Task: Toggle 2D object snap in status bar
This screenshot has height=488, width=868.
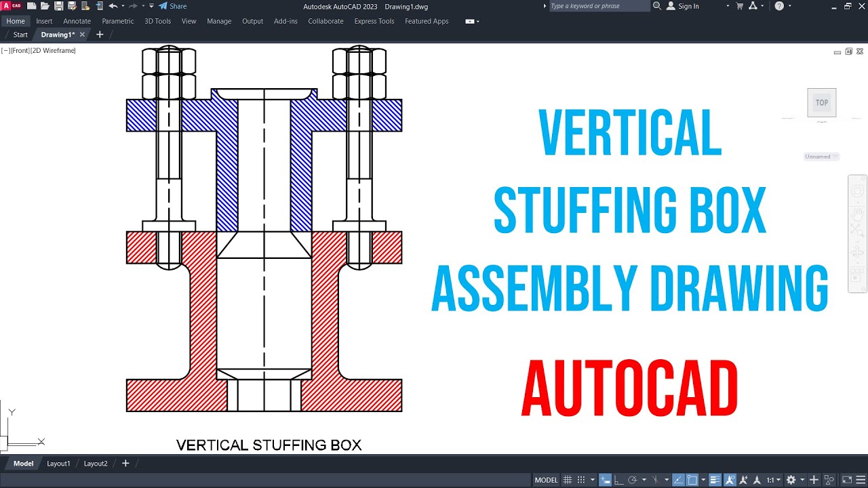Action: click(691, 480)
